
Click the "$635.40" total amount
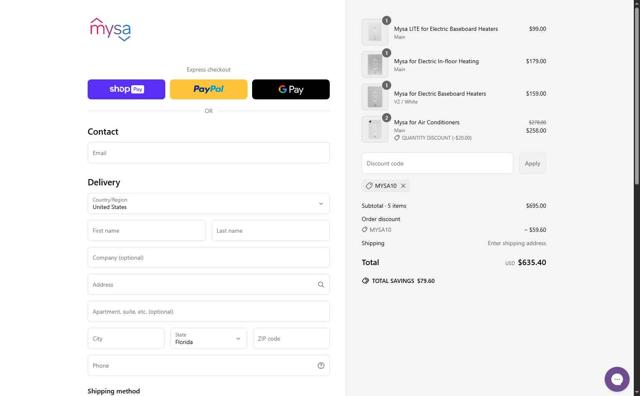pos(532,263)
